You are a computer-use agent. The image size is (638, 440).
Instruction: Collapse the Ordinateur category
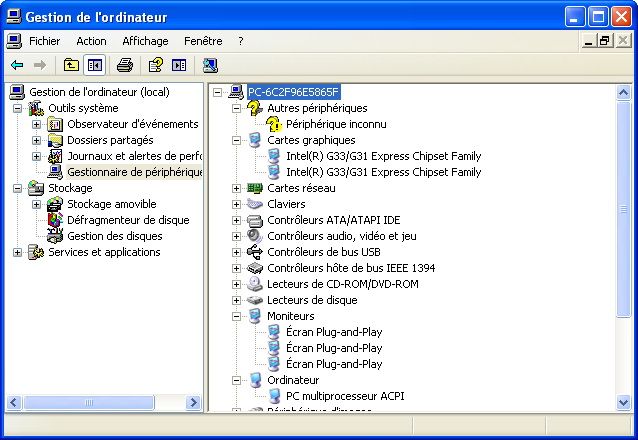[236, 380]
